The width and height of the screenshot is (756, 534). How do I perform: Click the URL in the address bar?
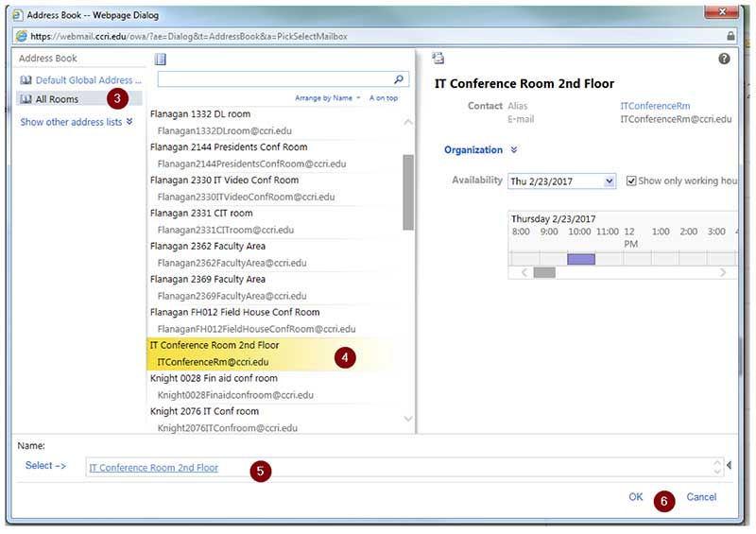[188, 36]
